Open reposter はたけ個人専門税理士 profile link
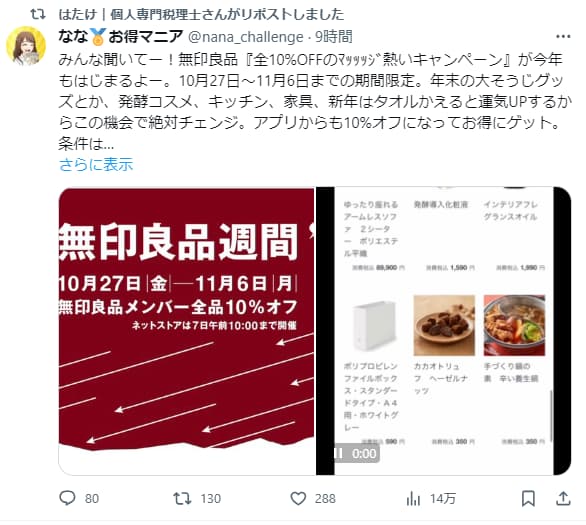Viewport: 586px width, 525px height. (x=201, y=14)
